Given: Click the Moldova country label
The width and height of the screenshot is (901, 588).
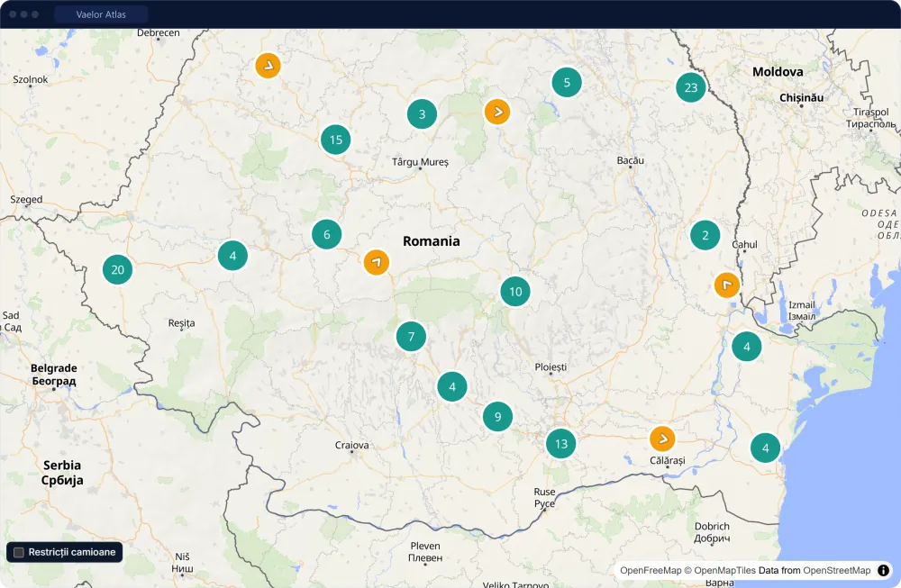Looking at the screenshot, I should click(778, 72).
